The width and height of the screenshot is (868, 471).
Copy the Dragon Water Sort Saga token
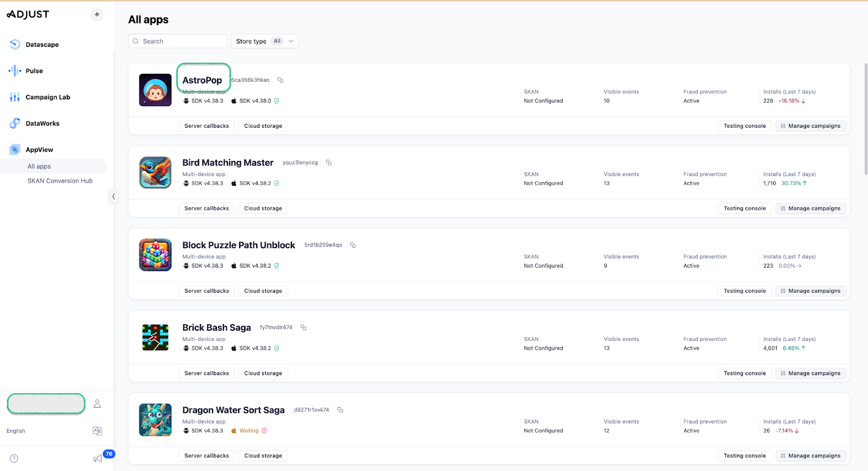click(341, 410)
